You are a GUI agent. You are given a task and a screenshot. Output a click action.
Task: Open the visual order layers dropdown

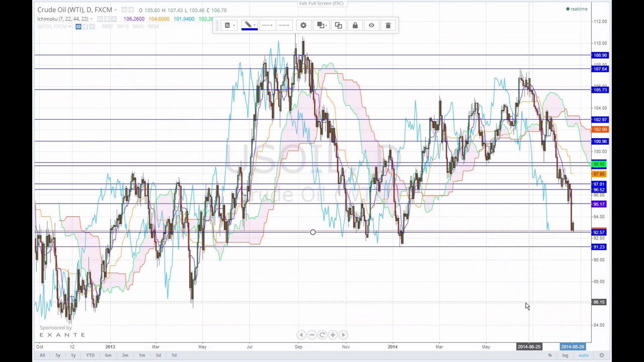[x=320, y=25]
